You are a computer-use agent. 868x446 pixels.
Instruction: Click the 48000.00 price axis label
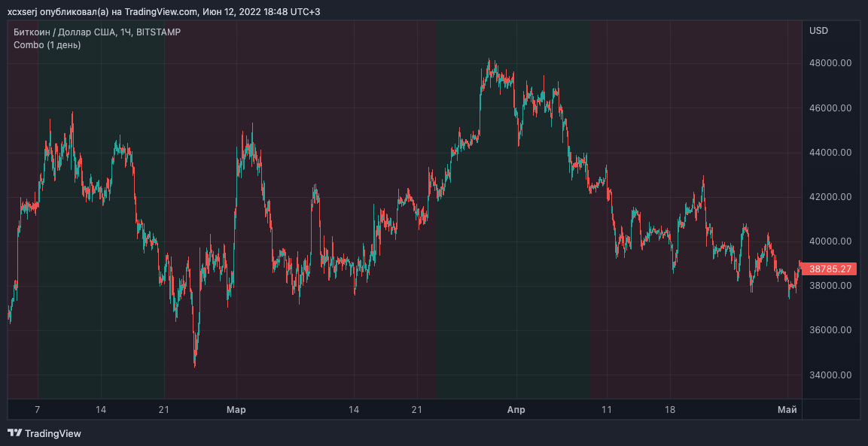point(830,63)
